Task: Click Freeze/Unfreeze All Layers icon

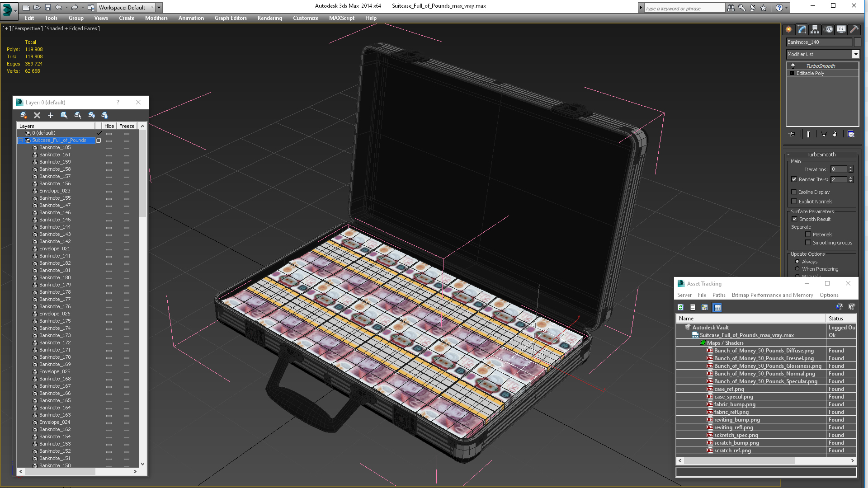Action: point(105,115)
